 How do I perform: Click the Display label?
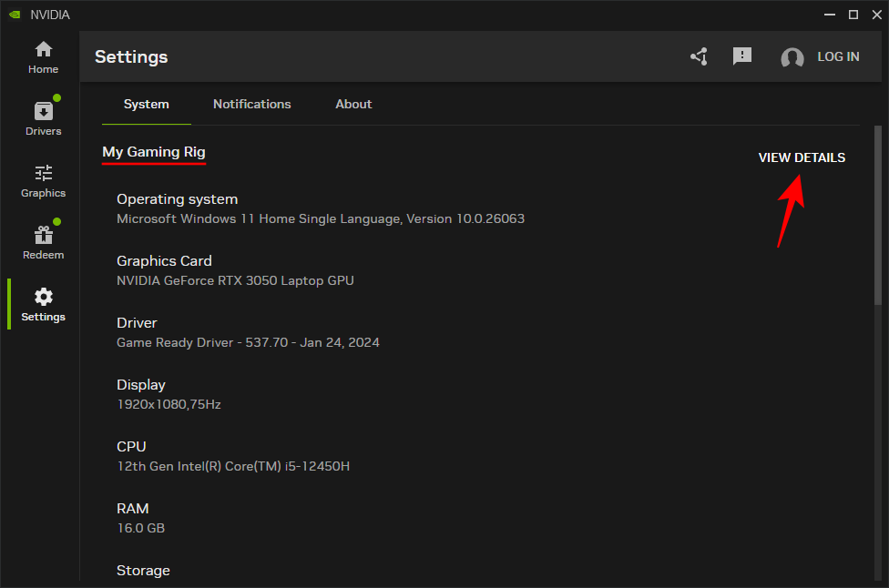(140, 385)
